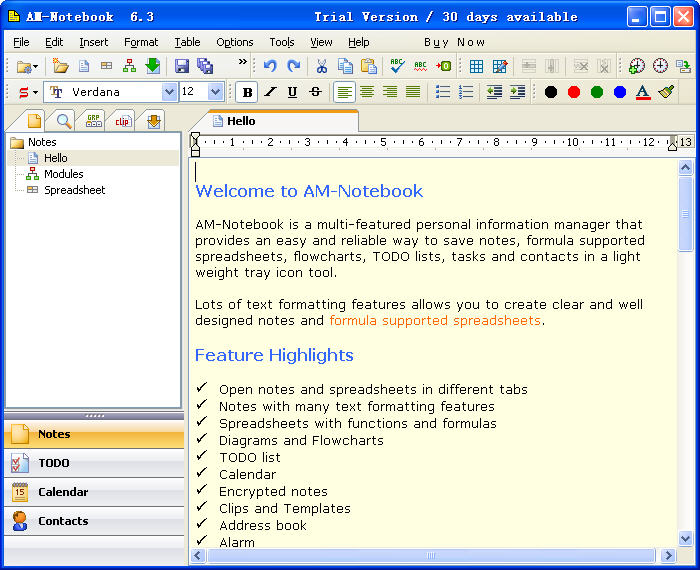Toggle underline formatting

[x=292, y=92]
